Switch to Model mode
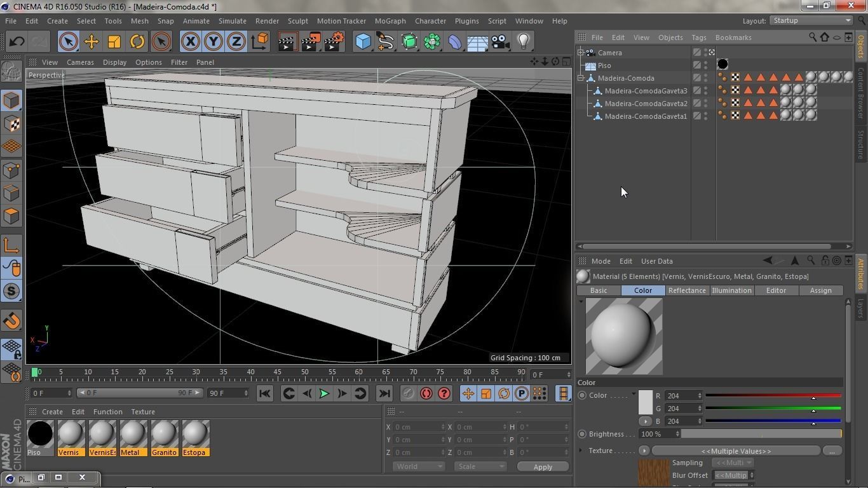Viewport: 868px width, 488px height. (x=11, y=100)
